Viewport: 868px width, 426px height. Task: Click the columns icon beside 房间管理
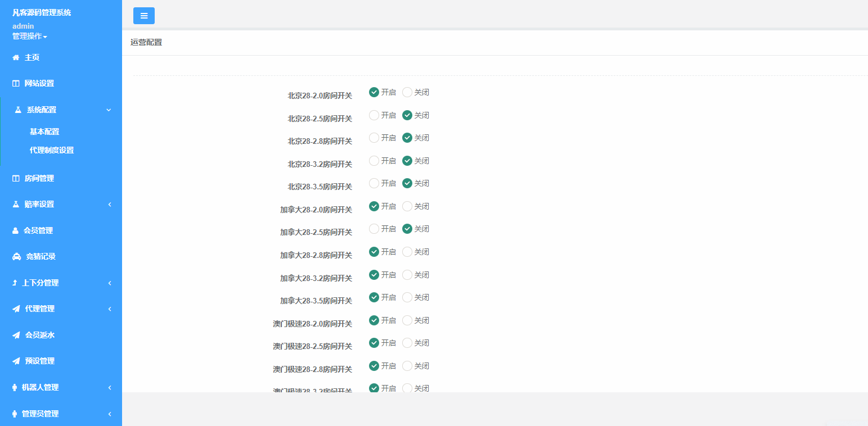coord(16,178)
